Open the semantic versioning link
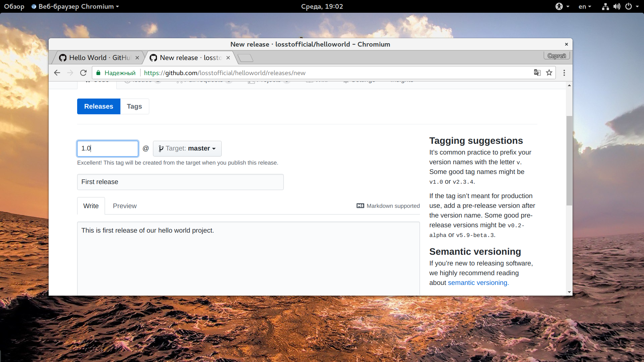 click(478, 283)
